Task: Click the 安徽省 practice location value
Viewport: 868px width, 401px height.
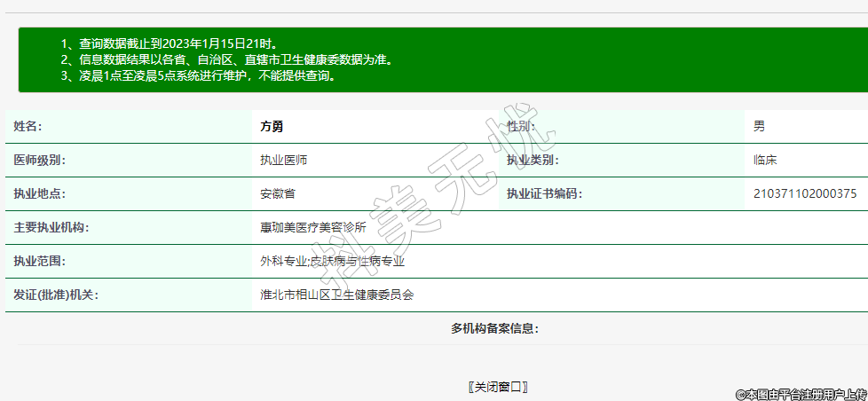Action: [277, 194]
